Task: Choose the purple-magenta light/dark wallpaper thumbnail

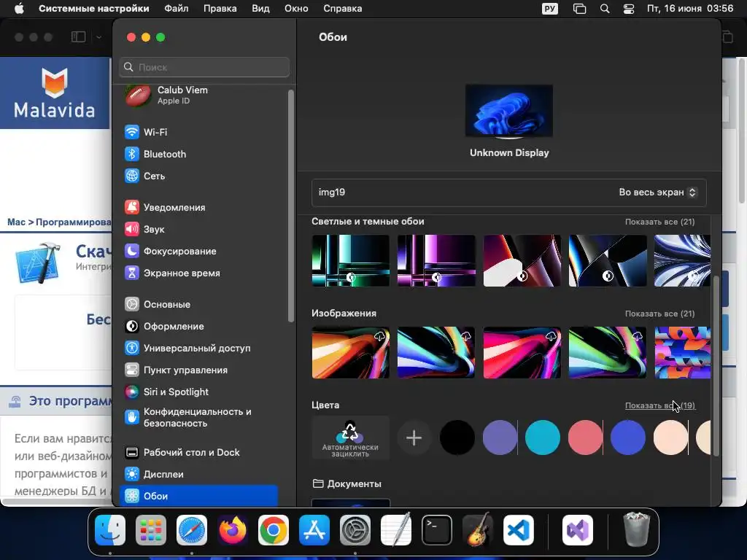Action: point(436,260)
